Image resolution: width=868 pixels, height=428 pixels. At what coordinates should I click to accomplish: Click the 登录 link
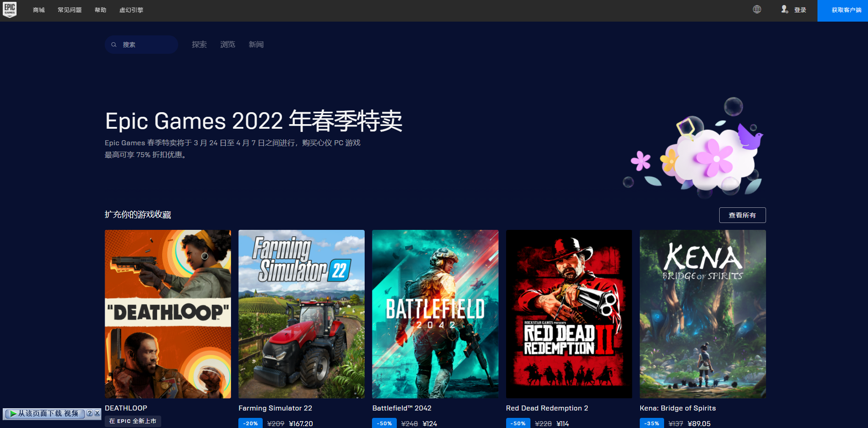click(800, 10)
